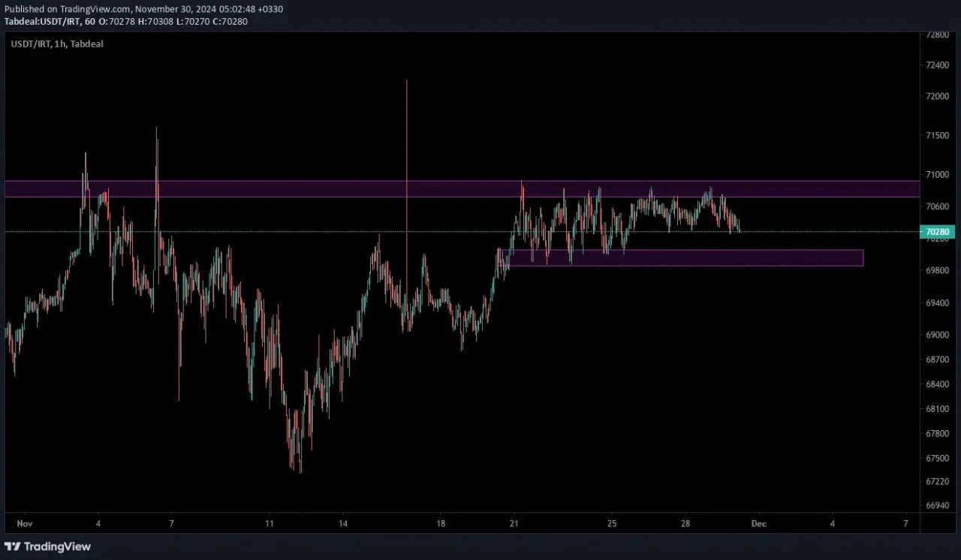Click the 21 date label on time axis

click(514, 524)
